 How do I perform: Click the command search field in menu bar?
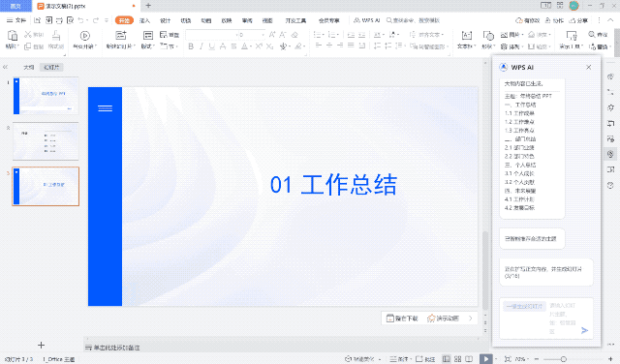pos(414,20)
